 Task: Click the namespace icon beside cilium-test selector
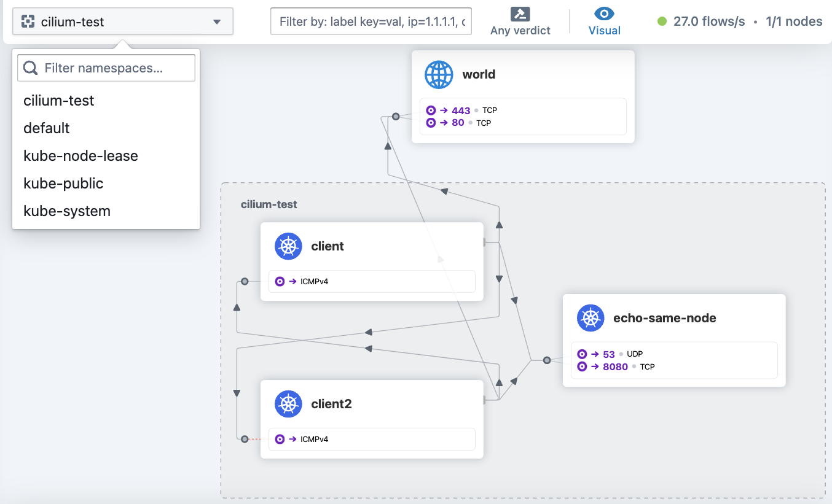[x=28, y=22]
